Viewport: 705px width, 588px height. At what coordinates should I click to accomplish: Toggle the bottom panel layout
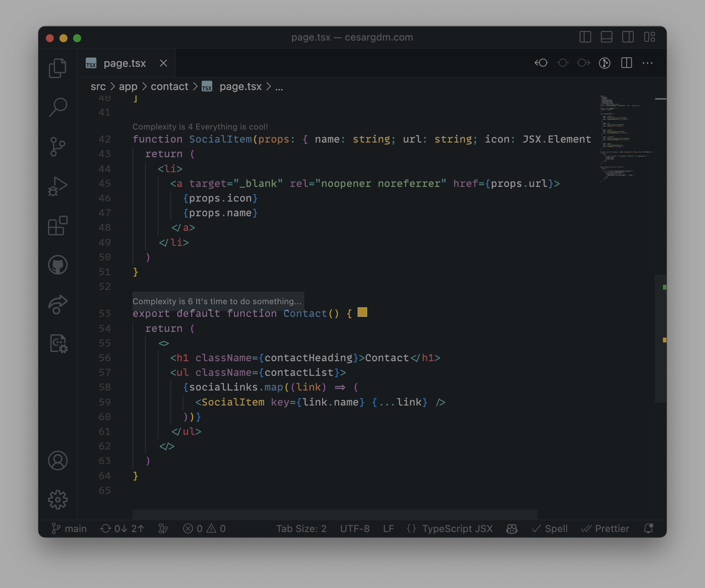[606, 37]
